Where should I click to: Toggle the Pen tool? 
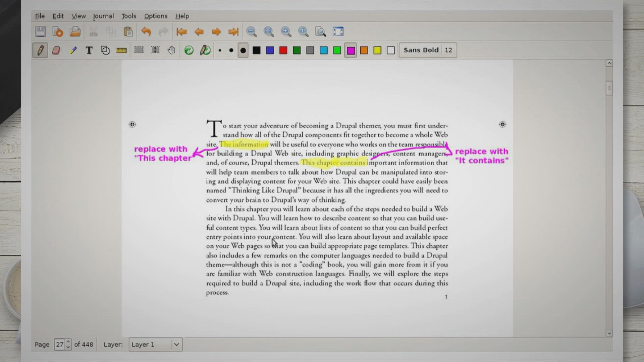point(40,50)
